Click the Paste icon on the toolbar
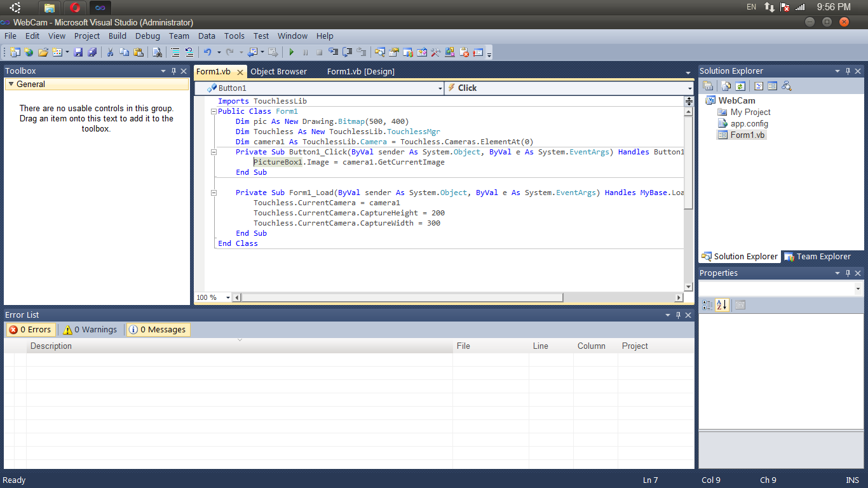The image size is (868, 488). pyautogui.click(x=138, y=52)
